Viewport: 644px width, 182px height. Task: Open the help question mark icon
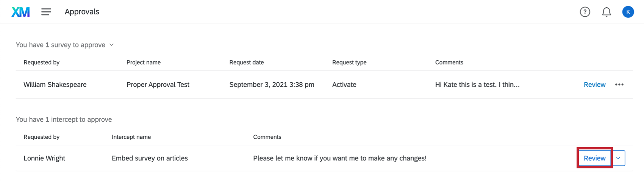point(585,12)
